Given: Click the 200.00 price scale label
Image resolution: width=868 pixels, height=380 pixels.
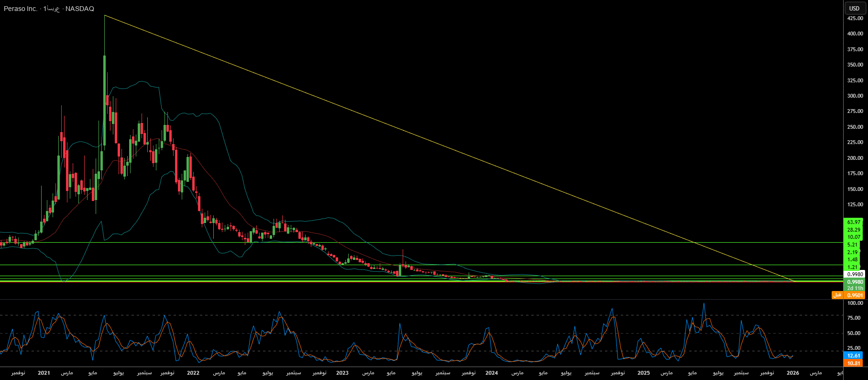Looking at the screenshot, I should coord(855,158).
